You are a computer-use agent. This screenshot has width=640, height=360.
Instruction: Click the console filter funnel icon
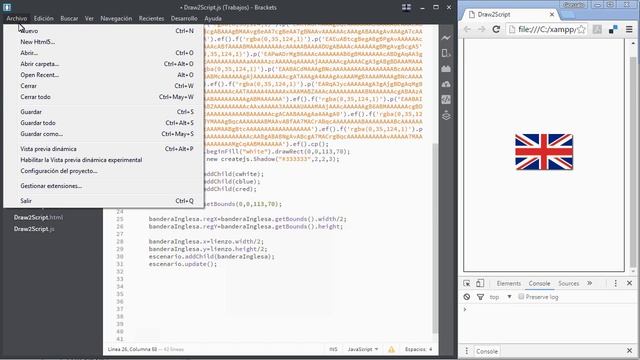(x=480, y=297)
